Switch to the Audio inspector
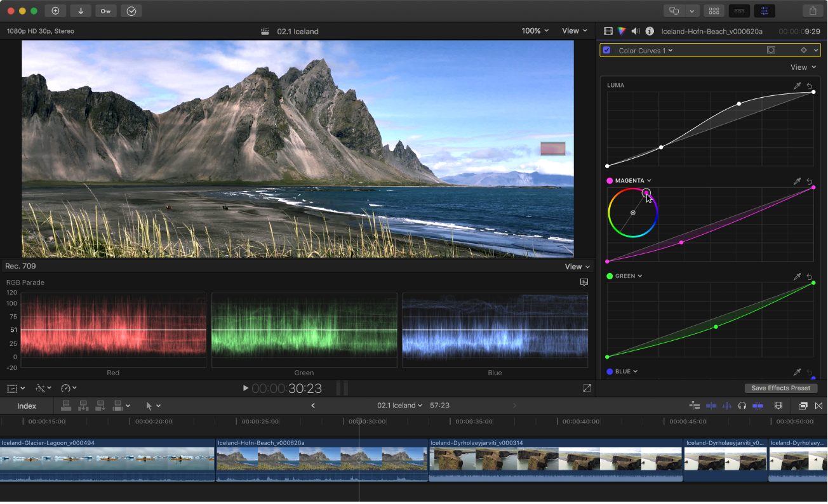Screen dimensions: 828x504 point(635,30)
